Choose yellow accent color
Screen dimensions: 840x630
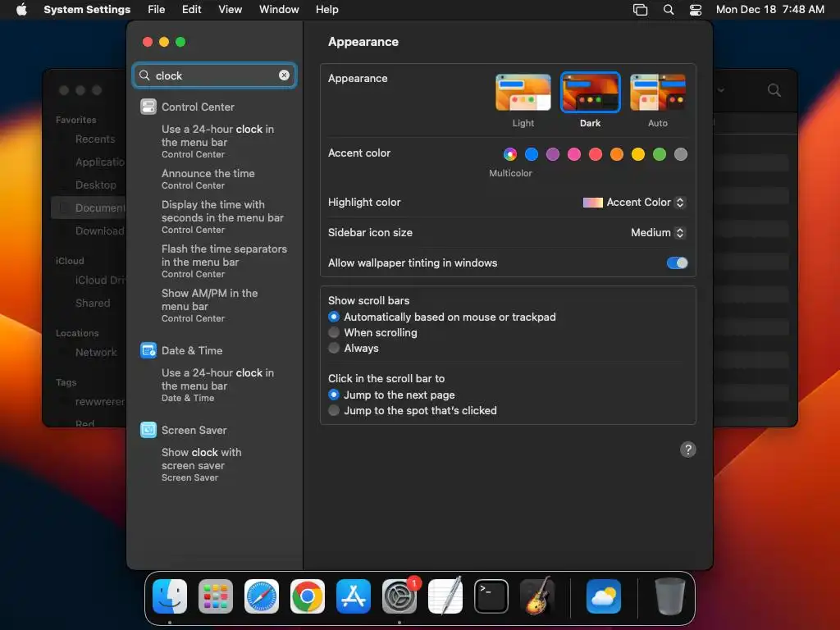(x=638, y=154)
